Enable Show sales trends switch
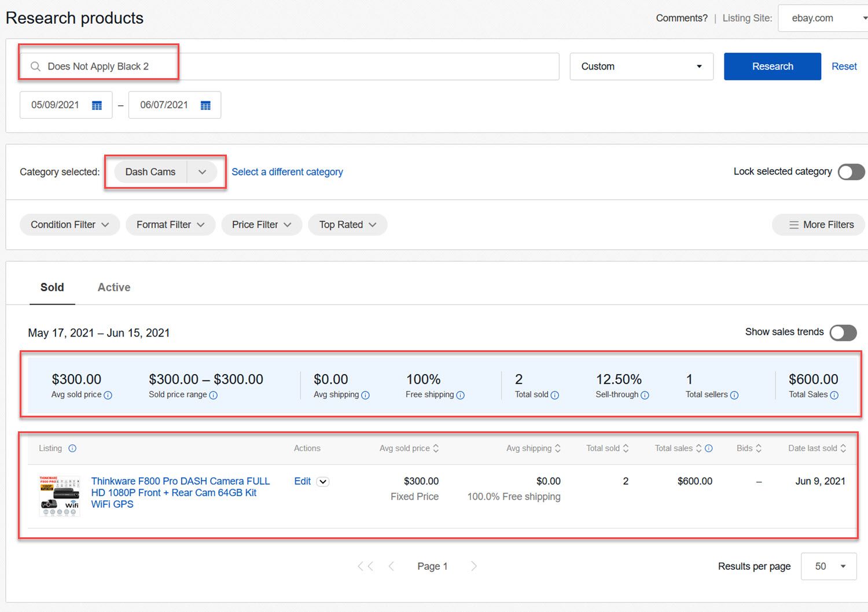 coord(843,332)
